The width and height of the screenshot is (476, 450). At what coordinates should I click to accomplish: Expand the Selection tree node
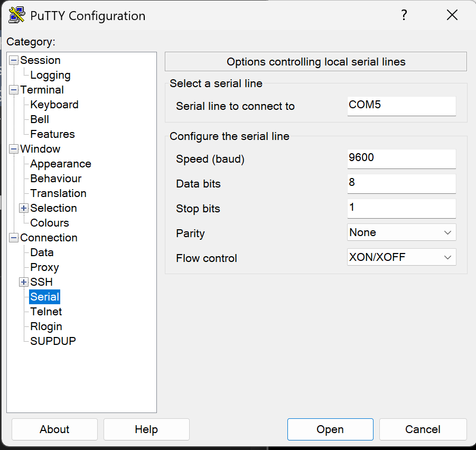pos(24,208)
